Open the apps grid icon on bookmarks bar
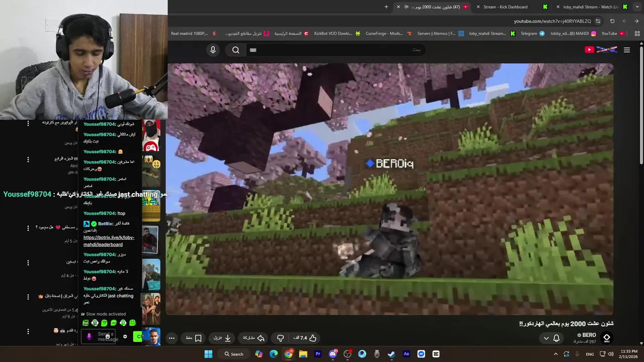Viewport: 644px width, 362px height. 637,34
